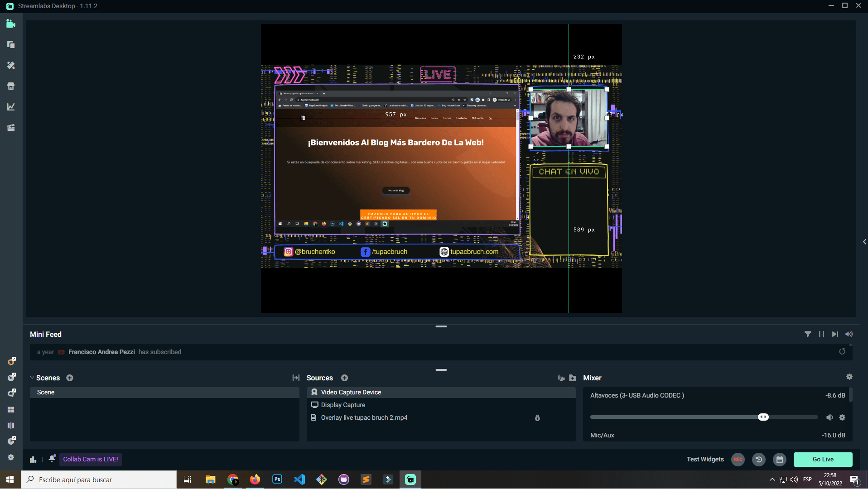Select the Display Capture source
The image size is (868, 489).
coord(343,405)
